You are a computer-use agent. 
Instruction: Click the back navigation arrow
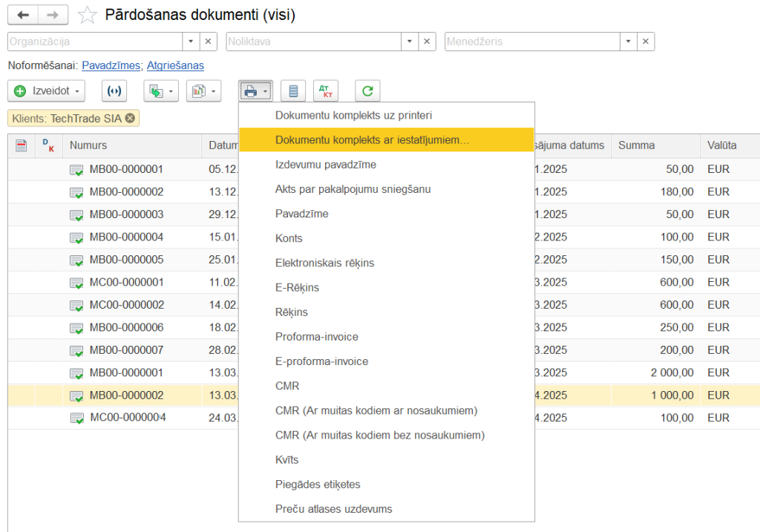click(x=23, y=15)
